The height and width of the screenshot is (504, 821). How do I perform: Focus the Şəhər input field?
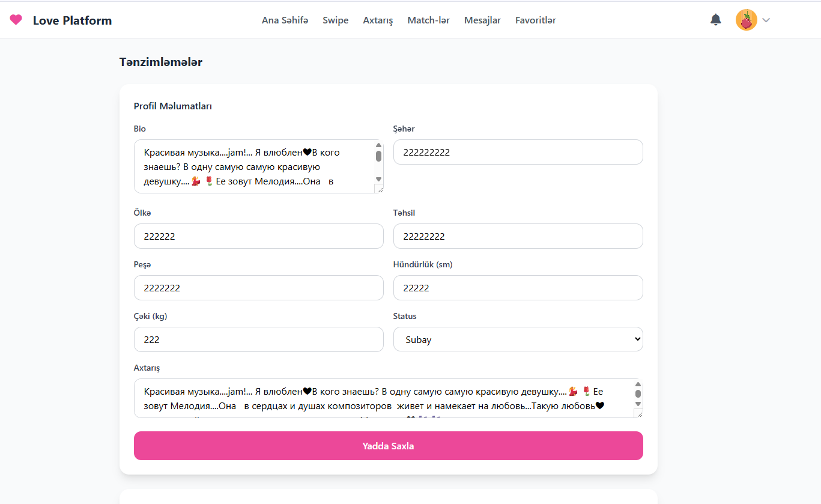[518, 152]
